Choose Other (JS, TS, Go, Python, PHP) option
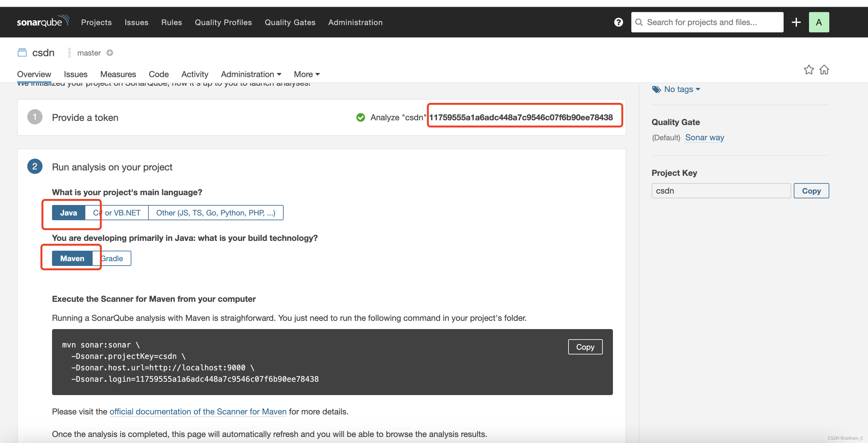Screen dimensions: 868x443 coord(215,213)
